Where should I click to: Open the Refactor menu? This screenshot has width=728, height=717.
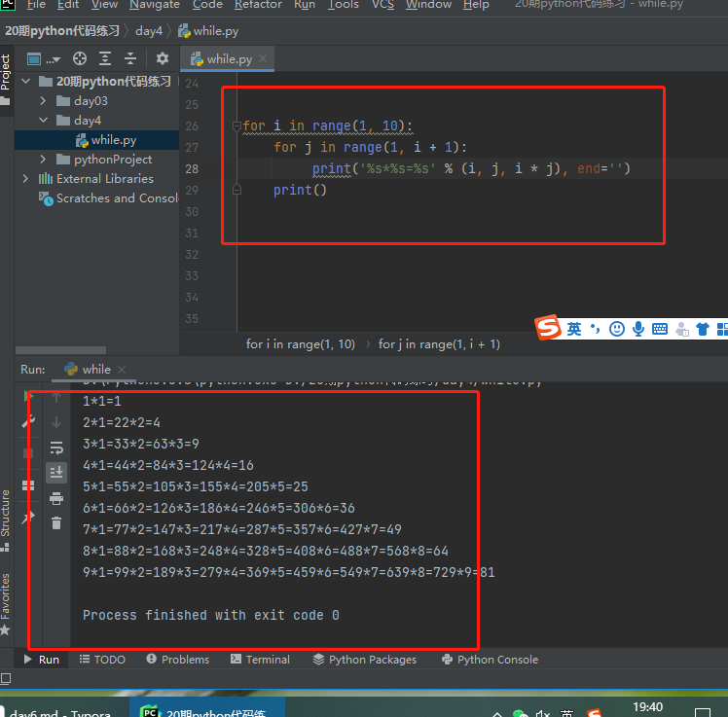[x=258, y=5]
